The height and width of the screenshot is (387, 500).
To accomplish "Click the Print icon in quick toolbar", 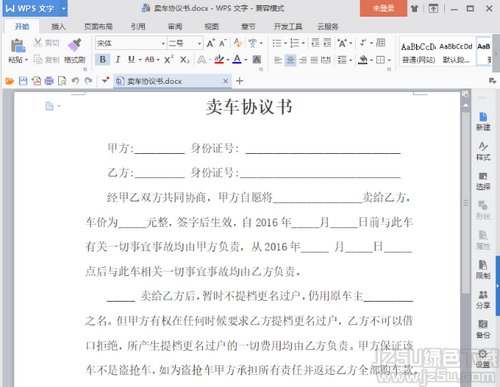I will [49, 81].
